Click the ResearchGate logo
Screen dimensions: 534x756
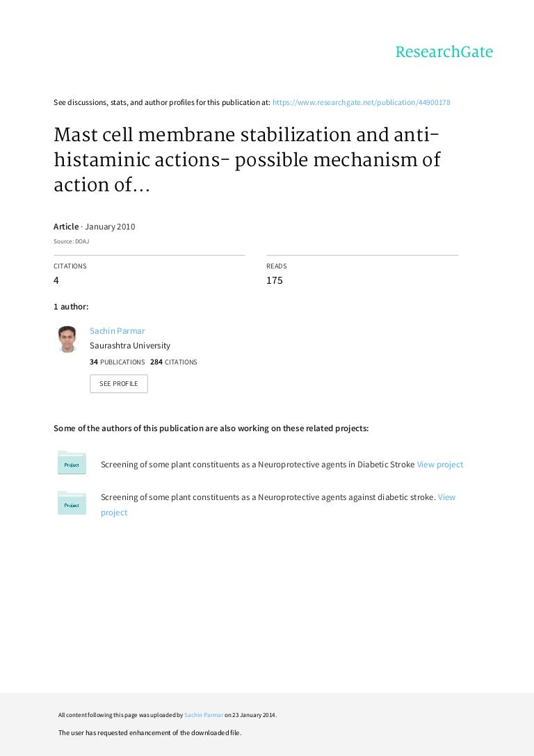tap(444, 51)
